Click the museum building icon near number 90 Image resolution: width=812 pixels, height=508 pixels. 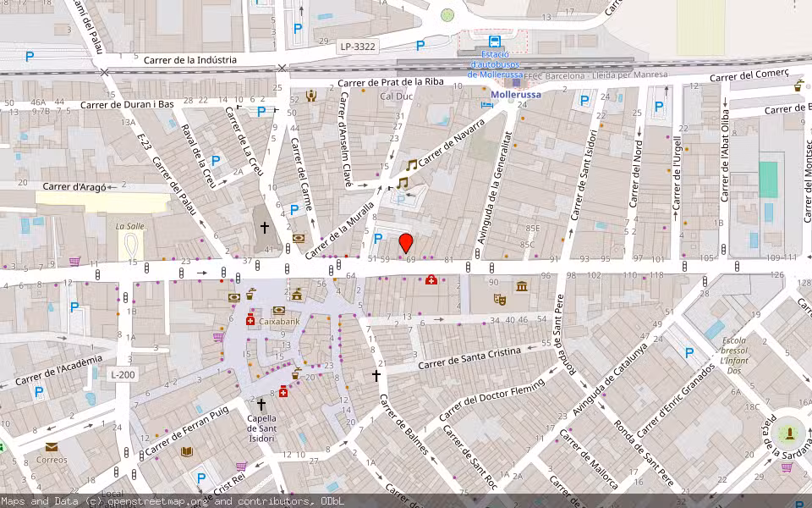click(x=522, y=286)
